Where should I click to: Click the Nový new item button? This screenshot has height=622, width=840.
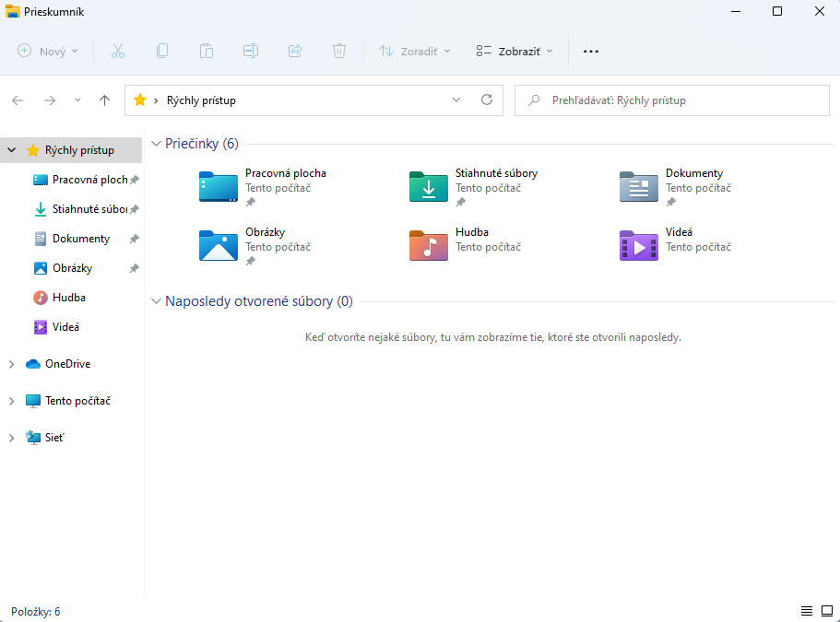click(x=48, y=52)
